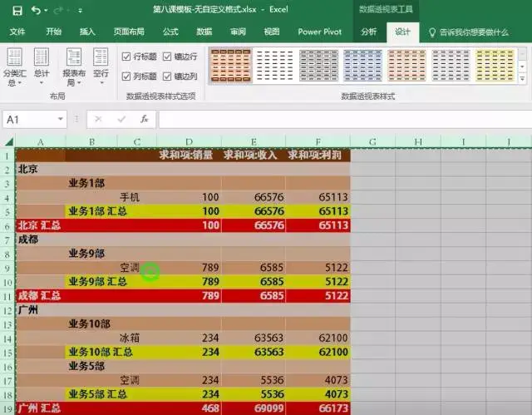This screenshot has height=415, width=532.
Task: Select column D header
Action: coord(189,142)
